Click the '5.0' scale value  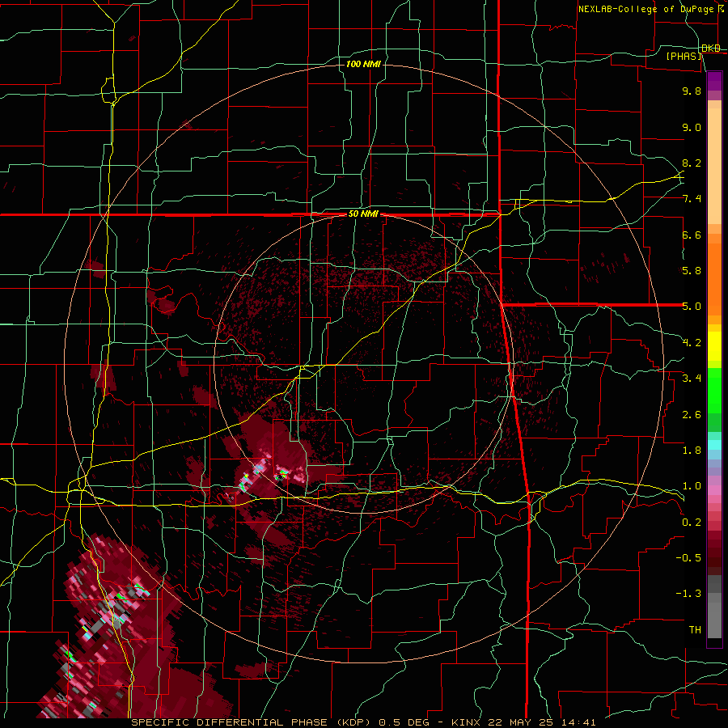692,307
